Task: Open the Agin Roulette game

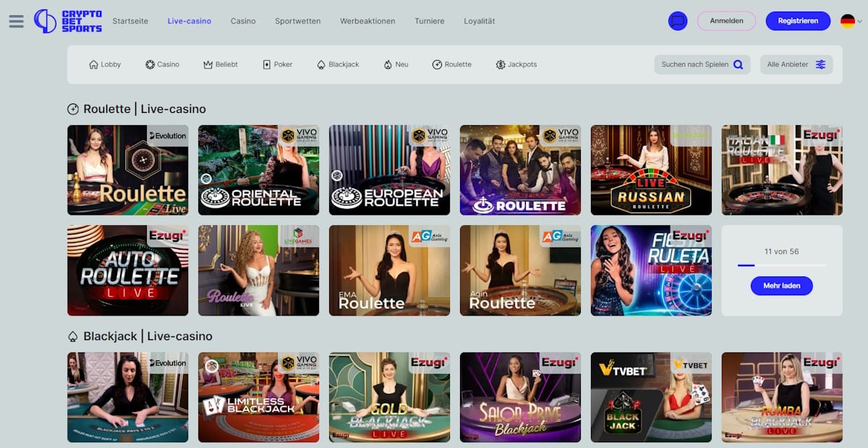Action: [520, 271]
